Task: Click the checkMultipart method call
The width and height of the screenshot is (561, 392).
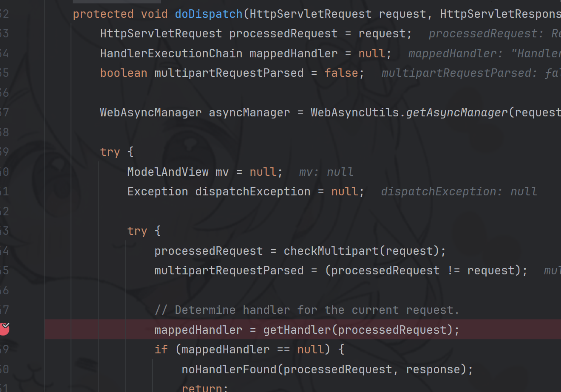Action: tap(331, 251)
